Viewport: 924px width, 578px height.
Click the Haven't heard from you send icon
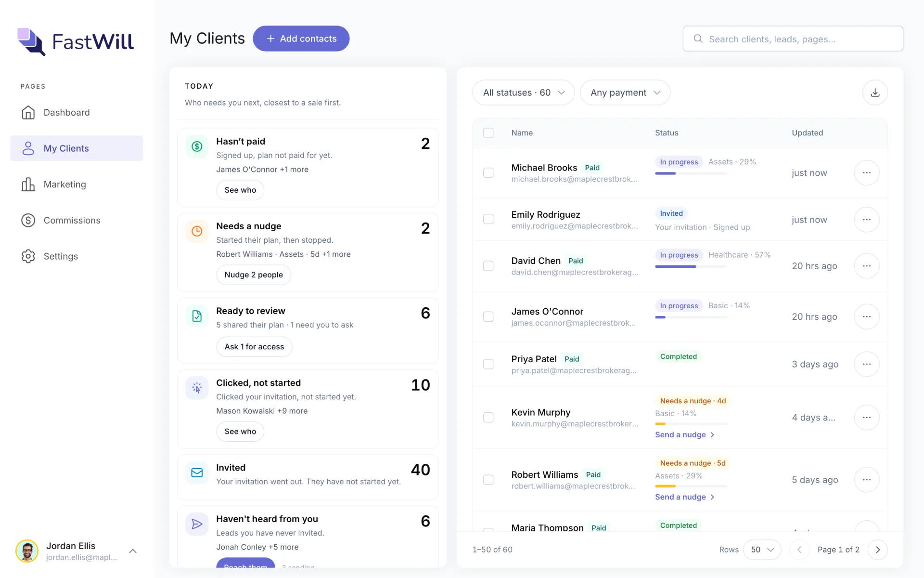point(197,524)
